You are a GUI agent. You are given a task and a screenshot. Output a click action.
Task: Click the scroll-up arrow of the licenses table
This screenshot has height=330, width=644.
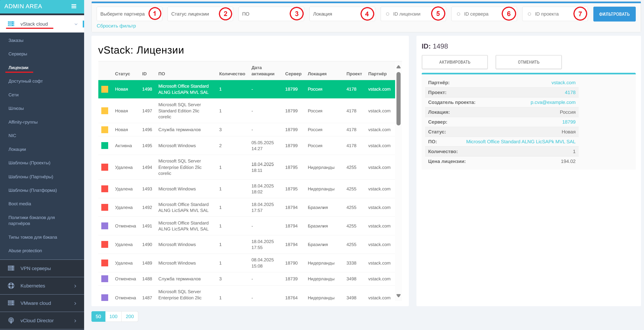399,67
